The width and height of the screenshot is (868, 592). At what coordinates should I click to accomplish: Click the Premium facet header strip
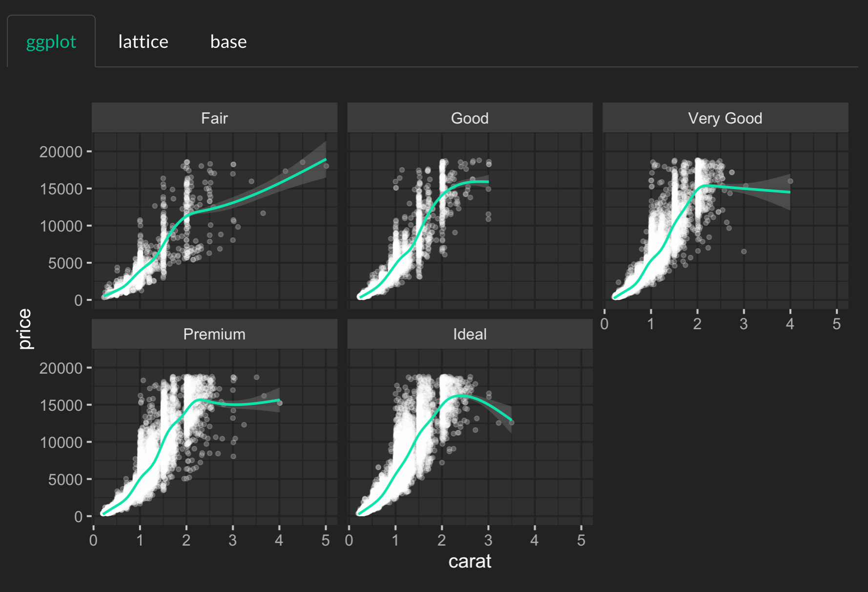point(214,334)
